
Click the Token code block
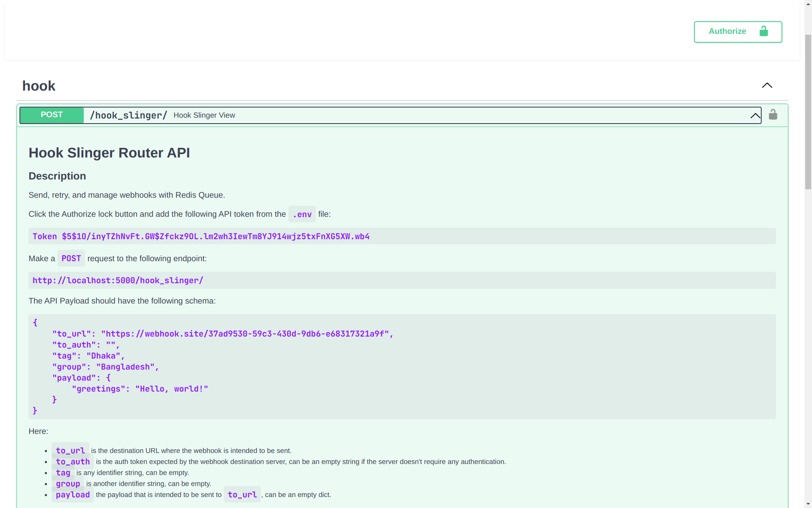pyautogui.click(x=201, y=237)
